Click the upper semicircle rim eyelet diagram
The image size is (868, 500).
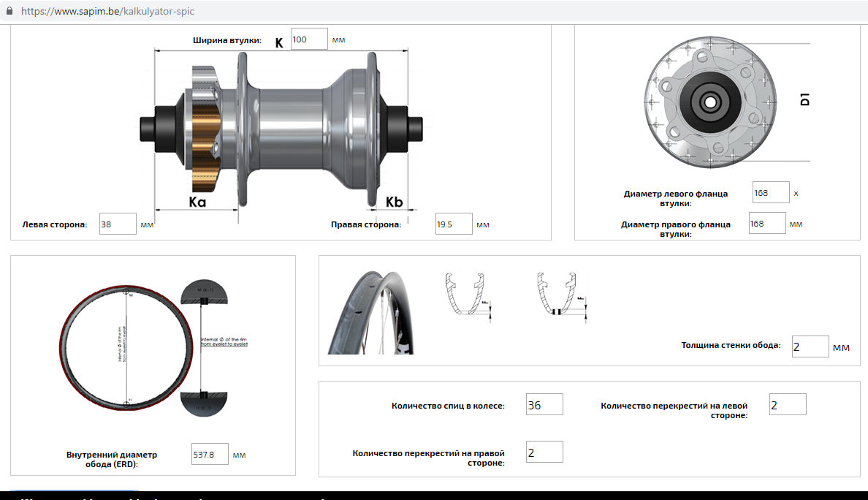tap(204, 292)
